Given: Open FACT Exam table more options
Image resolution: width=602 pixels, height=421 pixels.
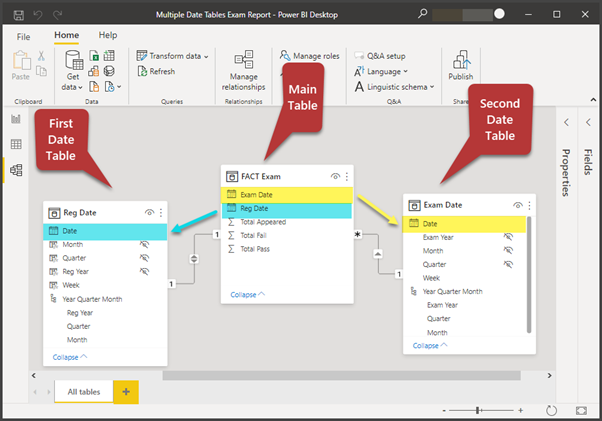Looking at the screenshot, I should (x=347, y=177).
